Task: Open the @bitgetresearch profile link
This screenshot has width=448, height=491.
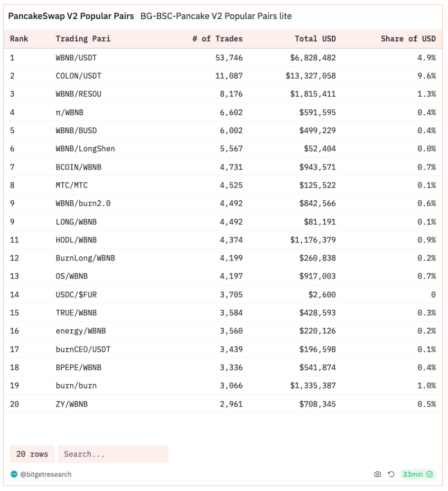Action: [46, 474]
